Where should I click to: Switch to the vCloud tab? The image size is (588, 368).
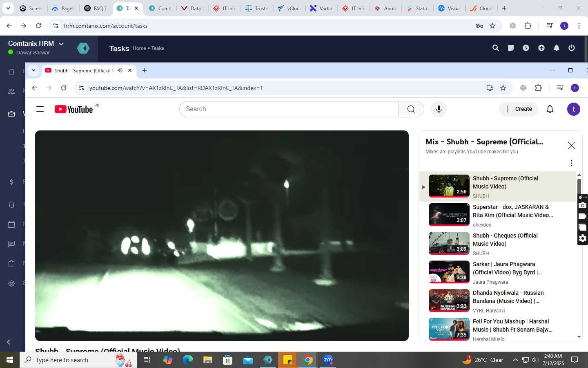[x=289, y=8]
